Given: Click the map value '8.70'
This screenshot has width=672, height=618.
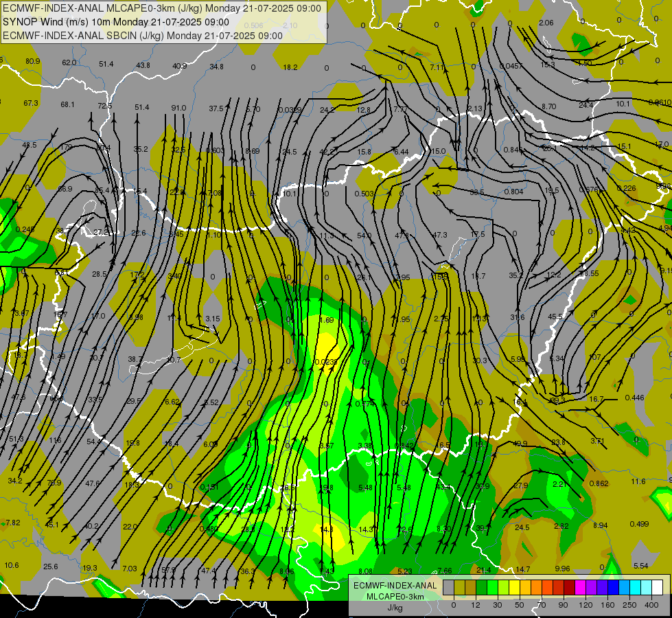Looking at the screenshot, I should [x=549, y=106].
